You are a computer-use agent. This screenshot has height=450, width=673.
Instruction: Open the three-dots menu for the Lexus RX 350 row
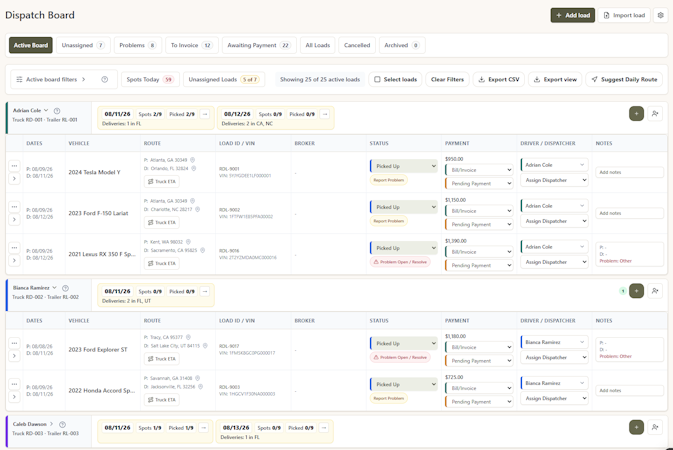tap(14, 248)
